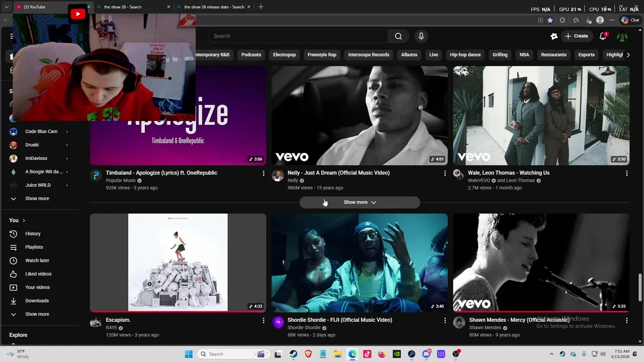The image size is (644, 362).
Task: Open the YouTube account avatar menu
Action: click(622, 36)
